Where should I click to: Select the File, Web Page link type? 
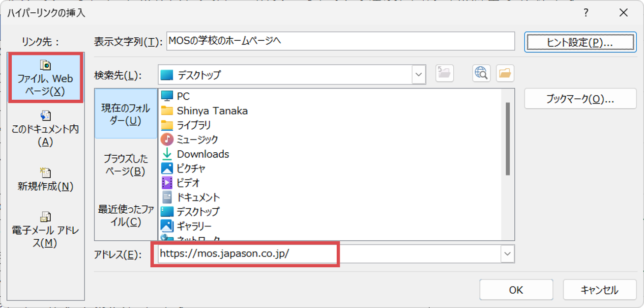[45, 78]
